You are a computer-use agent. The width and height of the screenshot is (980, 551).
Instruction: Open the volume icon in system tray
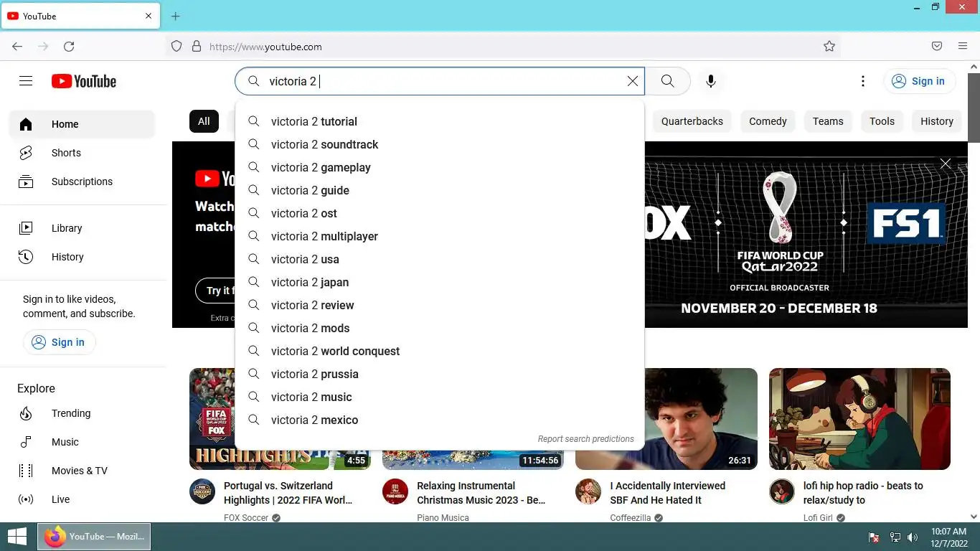913,537
